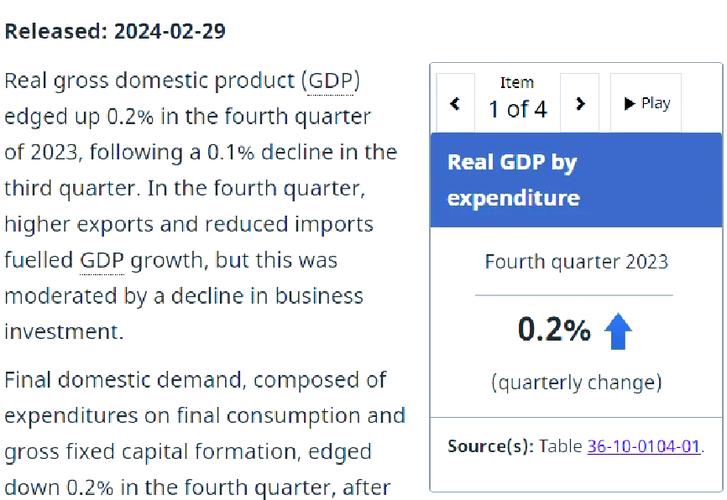Screen dimensions: 727x500
Task: Click the 'Fourth quarter 2023' label
Action: 576,262
